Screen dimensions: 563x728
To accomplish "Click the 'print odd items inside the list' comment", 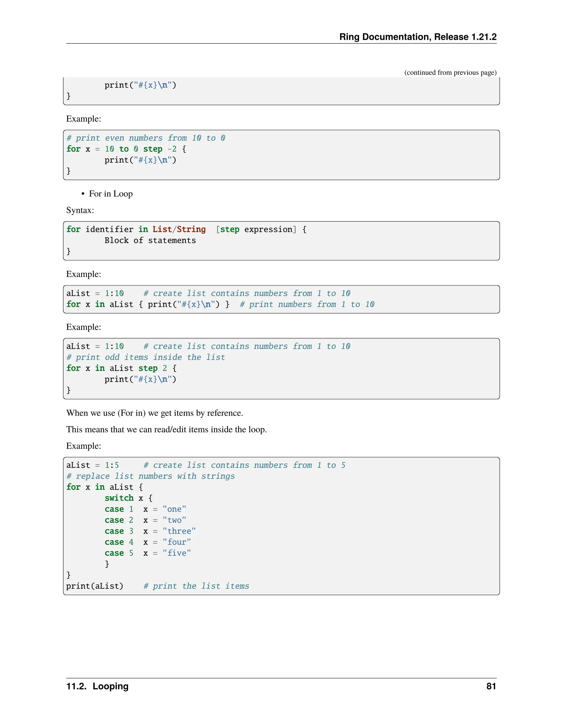I will pyautogui.click(x=146, y=357).
